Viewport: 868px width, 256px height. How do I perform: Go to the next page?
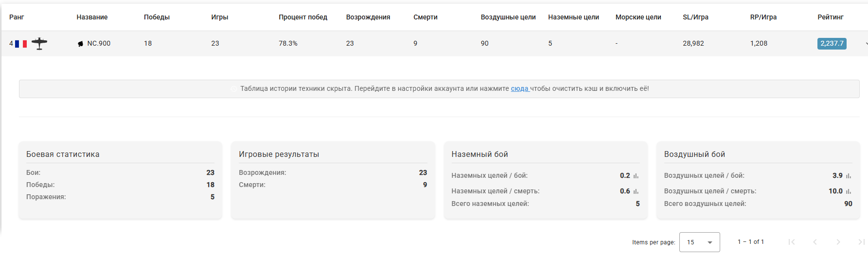[x=838, y=242]
